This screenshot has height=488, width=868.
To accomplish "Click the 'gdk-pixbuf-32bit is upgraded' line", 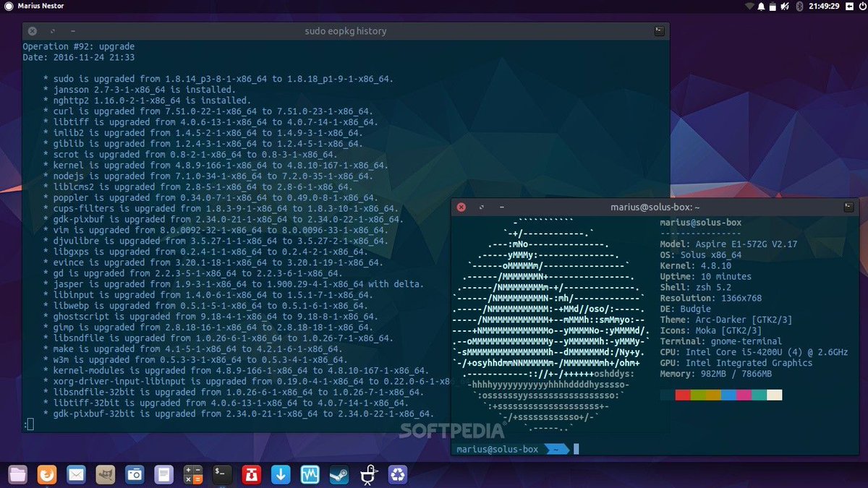I will [239, 414].
